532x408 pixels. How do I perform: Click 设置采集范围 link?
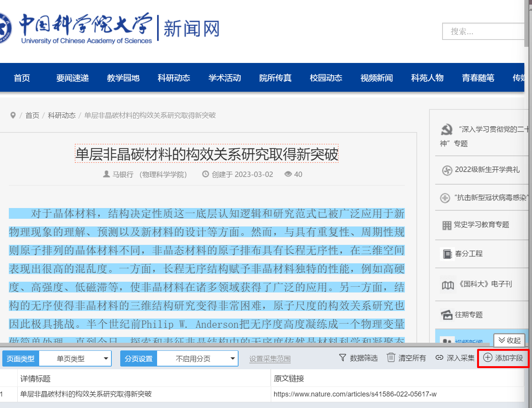click(x=270, y=359)
